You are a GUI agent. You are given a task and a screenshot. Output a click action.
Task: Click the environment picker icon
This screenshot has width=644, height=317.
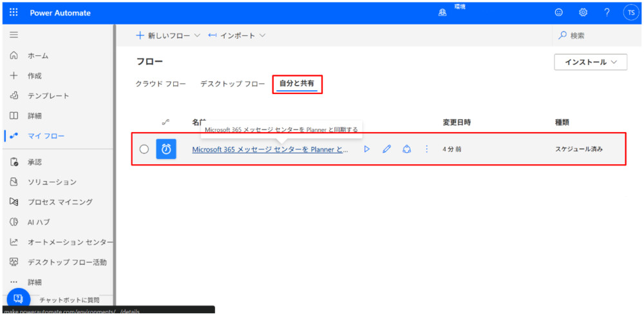click(442, 13)
